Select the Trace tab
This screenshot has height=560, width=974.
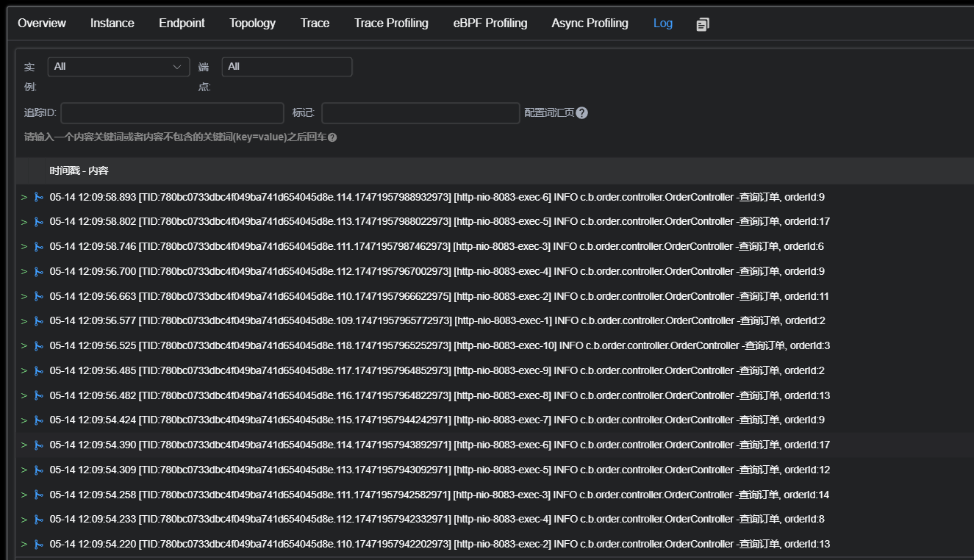[315, 24]
